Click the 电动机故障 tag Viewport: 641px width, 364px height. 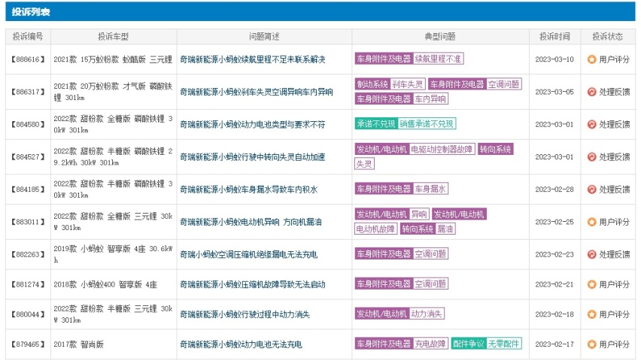pyautogui.click(x=375, y=229)
